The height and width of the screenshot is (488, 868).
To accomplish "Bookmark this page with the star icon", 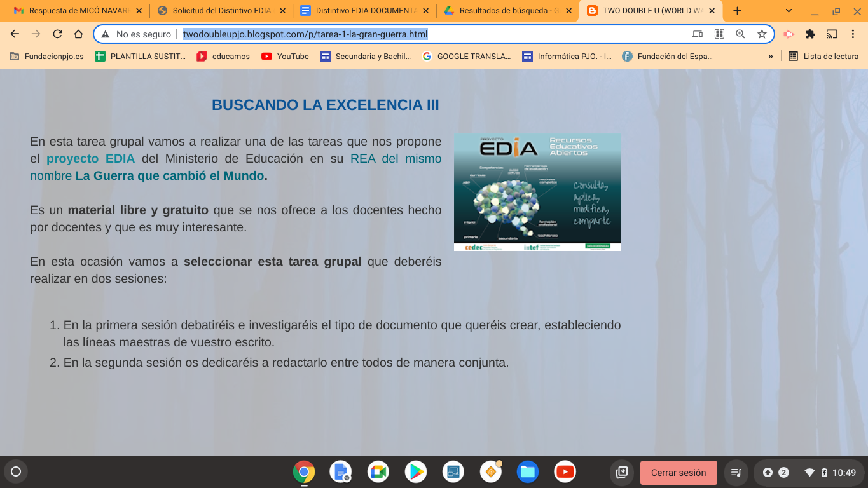I will [761, 34].
